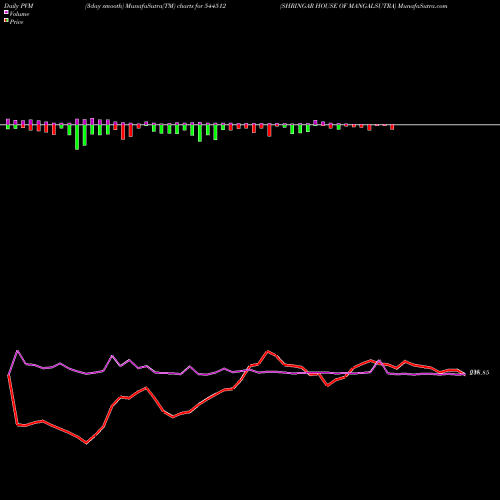Select the Volume legend label
The width and height of the screenshot is (500, 500).
(x=19, y=14)
